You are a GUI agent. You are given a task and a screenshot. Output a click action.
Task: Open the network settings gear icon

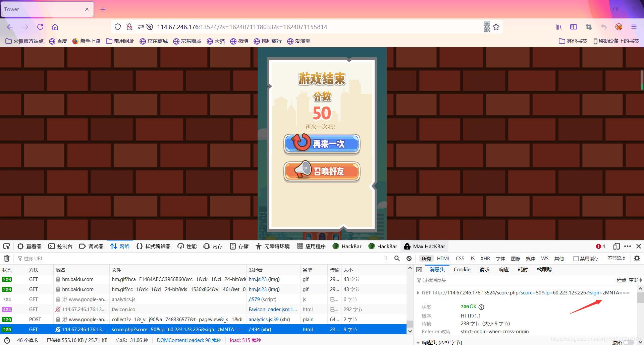click(636, 258)
